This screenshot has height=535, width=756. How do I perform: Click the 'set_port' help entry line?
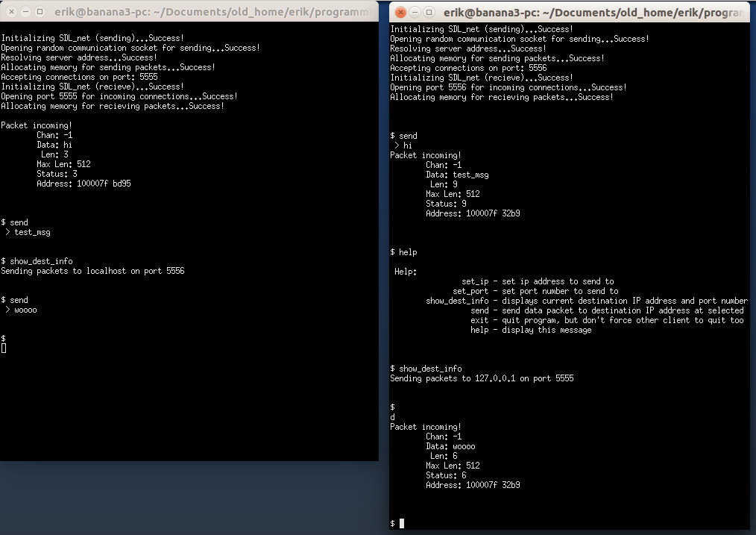click(x=535, y=291)
